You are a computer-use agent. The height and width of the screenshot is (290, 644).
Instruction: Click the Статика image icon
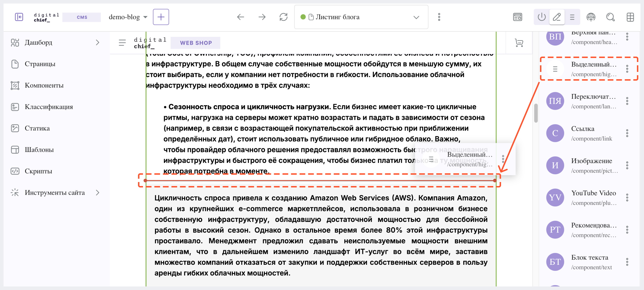pyautogui.click(x=15, y=128)
